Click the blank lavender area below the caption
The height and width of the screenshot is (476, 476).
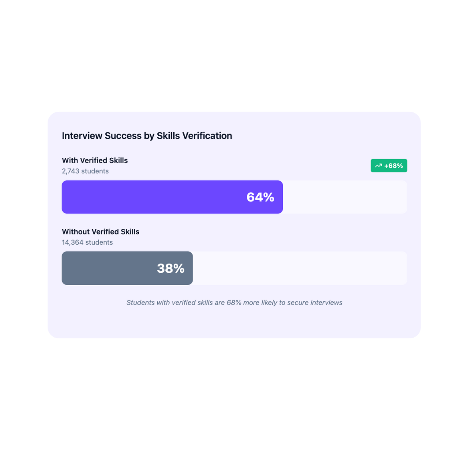pyautogui.click(x=234, y=324)
